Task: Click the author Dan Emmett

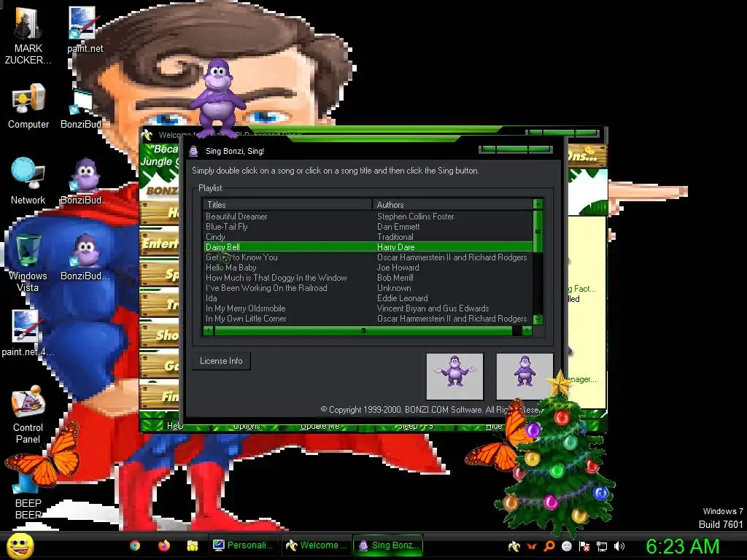Action: [398, 227]
